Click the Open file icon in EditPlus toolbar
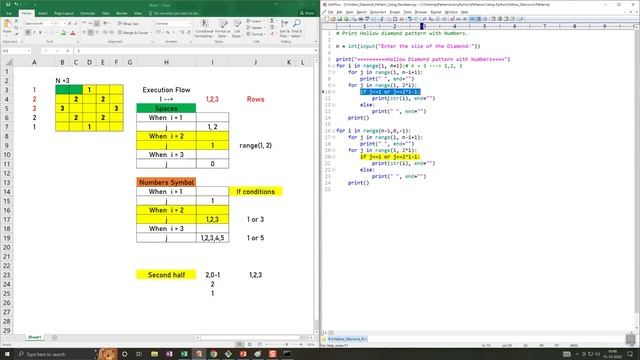This screenshot has width=640, height=360. click(x=333, y=19)
